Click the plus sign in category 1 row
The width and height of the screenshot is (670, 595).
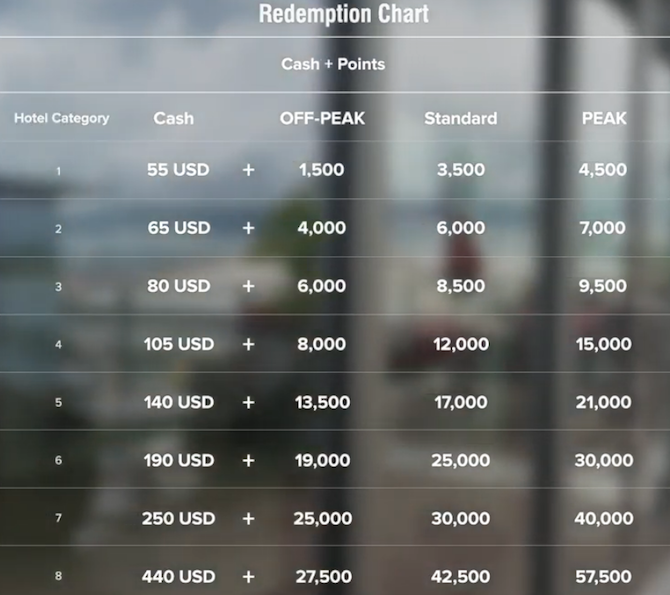coord(248,170)
